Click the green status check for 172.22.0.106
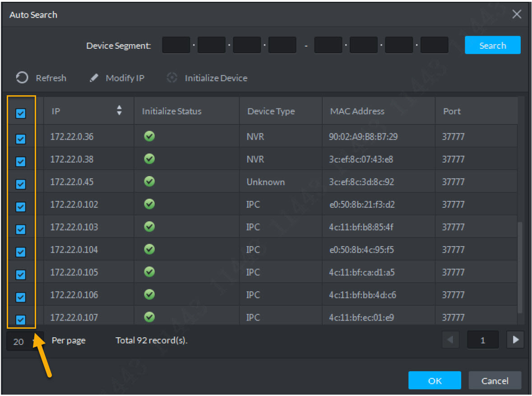Image resolution: width=532 pixels, height=396 pixels. [149, 294]
